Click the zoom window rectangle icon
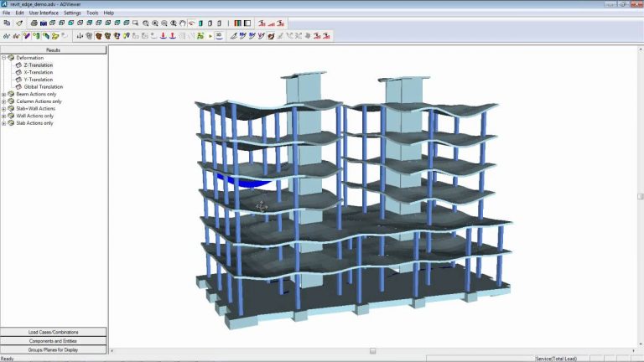Image resolution: width=644 pixels, height=362 pixels. click(x=135, y=23)
